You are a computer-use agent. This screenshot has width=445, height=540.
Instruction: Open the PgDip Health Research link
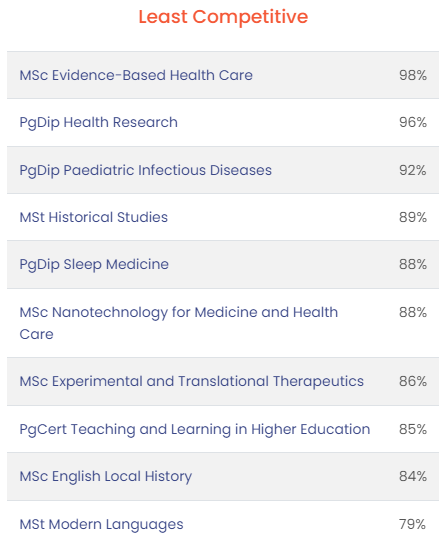click(99, 123)
